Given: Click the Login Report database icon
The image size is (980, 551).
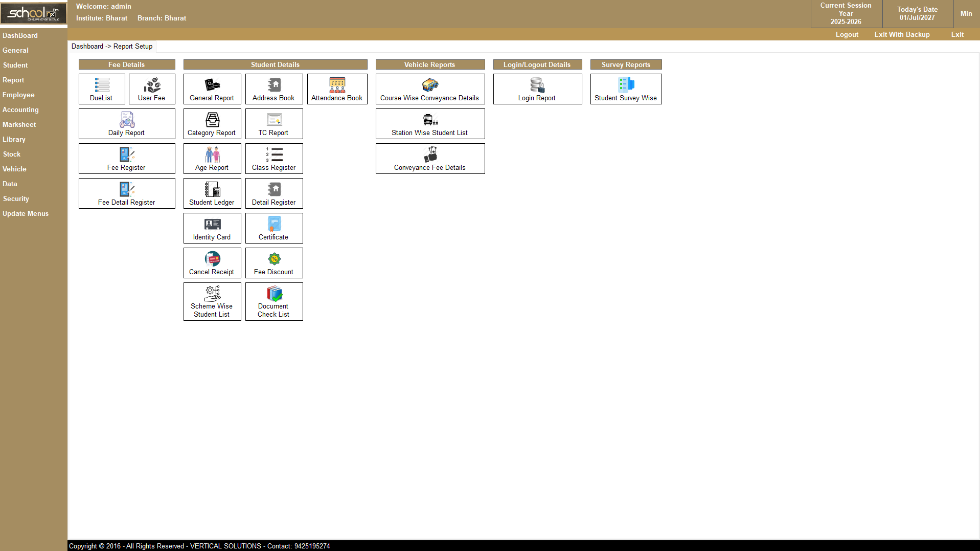Looking at the screenshot, I should (537, 85).
